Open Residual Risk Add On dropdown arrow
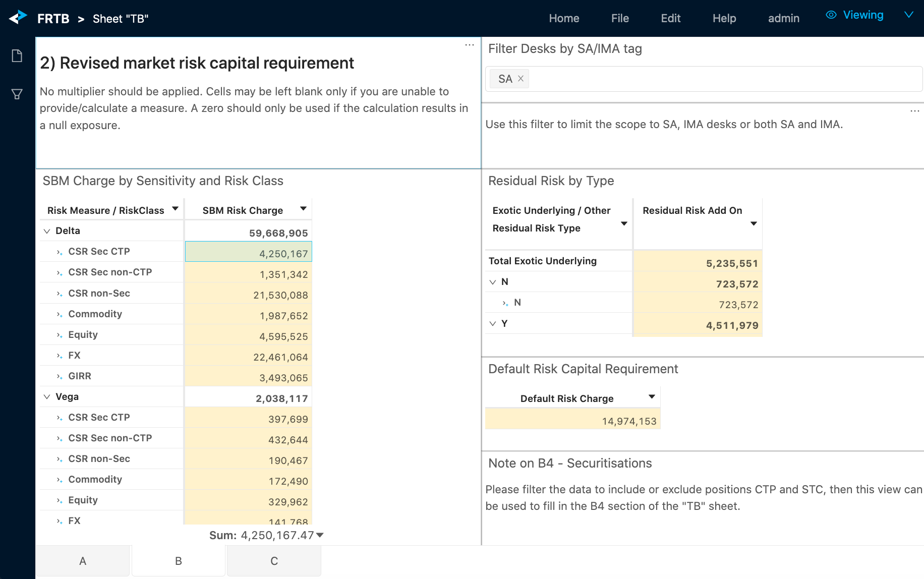This screenshot has width=924, height=579. point(754,223)
